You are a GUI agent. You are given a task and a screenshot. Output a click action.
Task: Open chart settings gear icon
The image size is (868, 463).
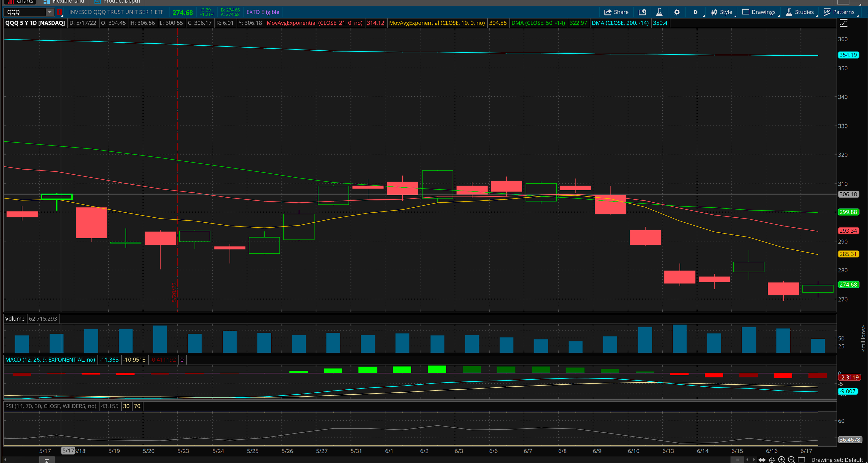tap(677, 12)
